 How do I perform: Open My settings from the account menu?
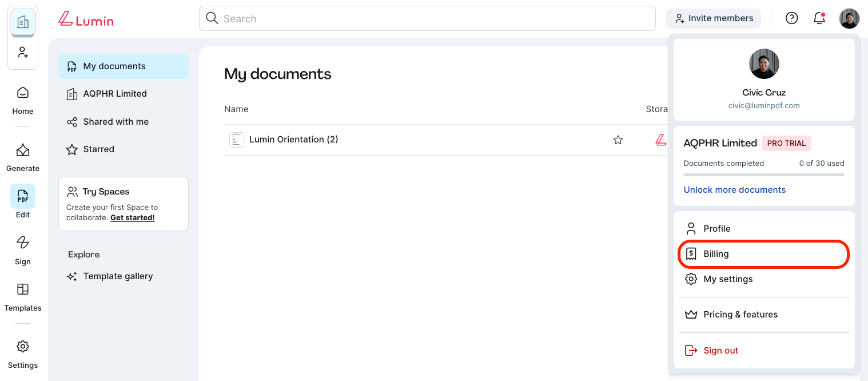[764, 279]
